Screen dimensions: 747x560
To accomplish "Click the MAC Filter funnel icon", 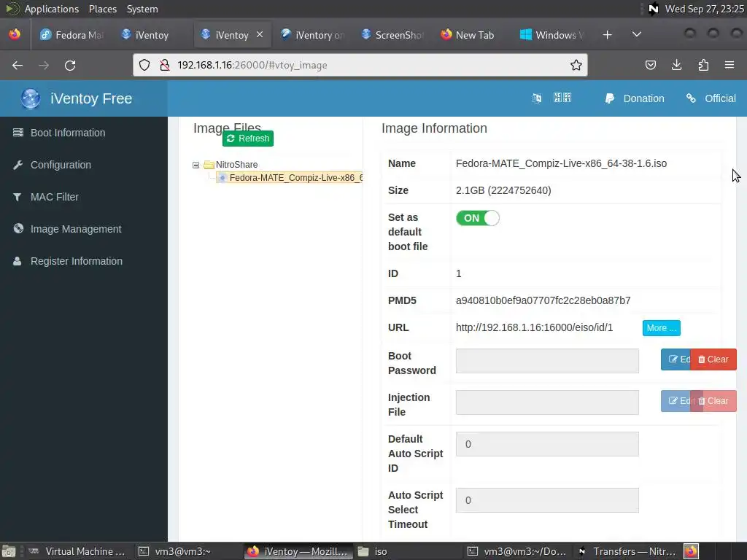I will pyautogui.click(x=18, y=197).
